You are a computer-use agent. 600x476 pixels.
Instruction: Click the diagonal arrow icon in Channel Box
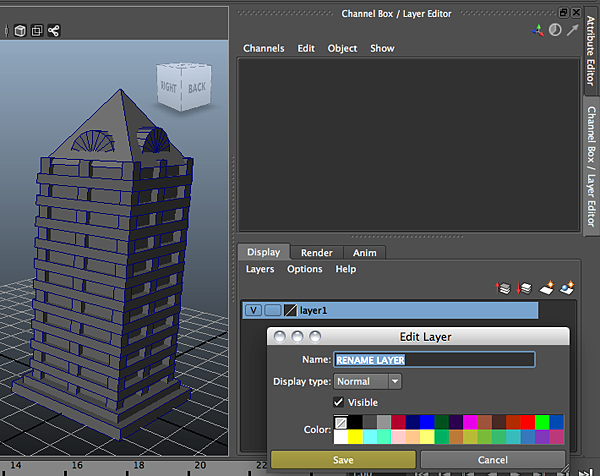pos(572,30)
